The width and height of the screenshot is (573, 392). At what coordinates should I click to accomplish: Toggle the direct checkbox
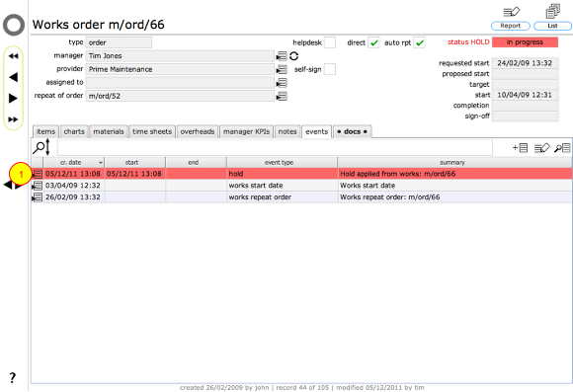click(373, 42)
